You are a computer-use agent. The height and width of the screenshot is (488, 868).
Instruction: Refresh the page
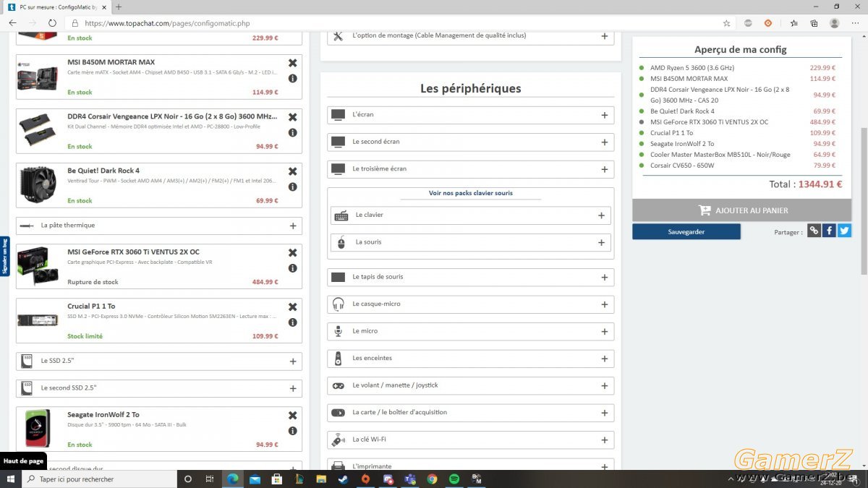pos(52,23)
